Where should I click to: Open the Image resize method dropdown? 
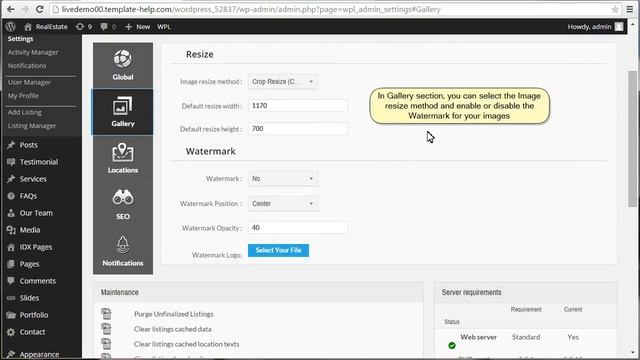(x=282, y=82)
